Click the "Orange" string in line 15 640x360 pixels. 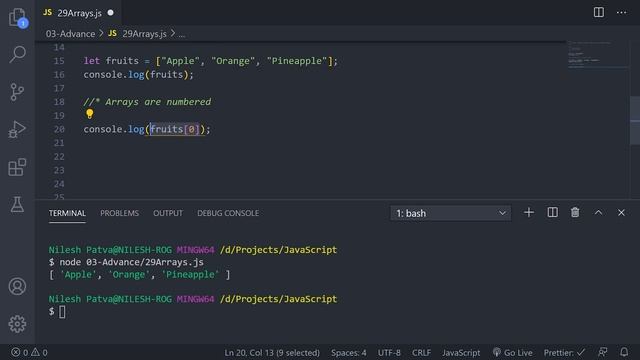pos(233,61)
